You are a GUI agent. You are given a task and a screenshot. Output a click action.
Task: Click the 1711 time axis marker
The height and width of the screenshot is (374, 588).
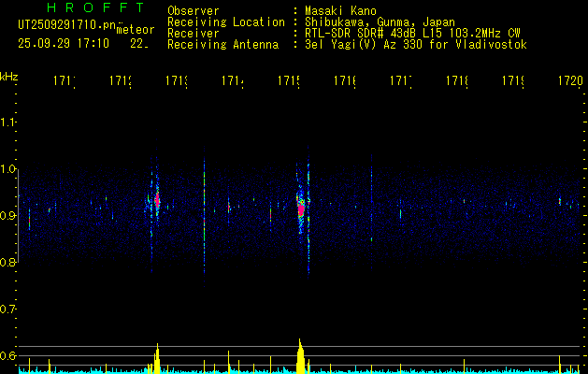tap(65, 81)
